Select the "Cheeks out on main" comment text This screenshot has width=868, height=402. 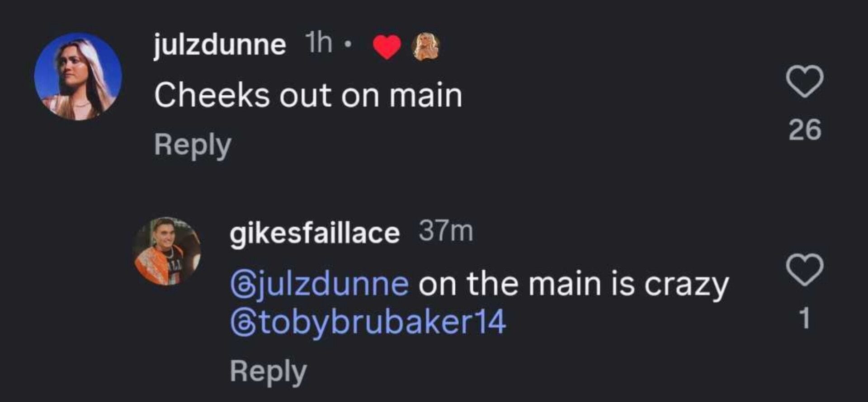(308, 95)
